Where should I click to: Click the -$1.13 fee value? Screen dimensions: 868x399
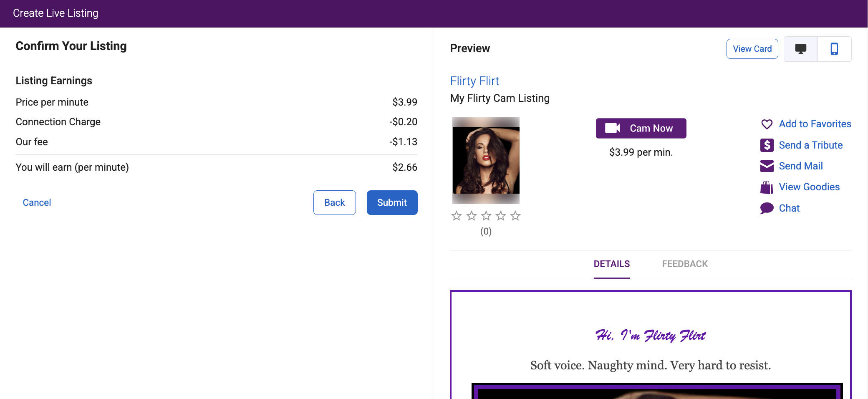coord(403,142)
